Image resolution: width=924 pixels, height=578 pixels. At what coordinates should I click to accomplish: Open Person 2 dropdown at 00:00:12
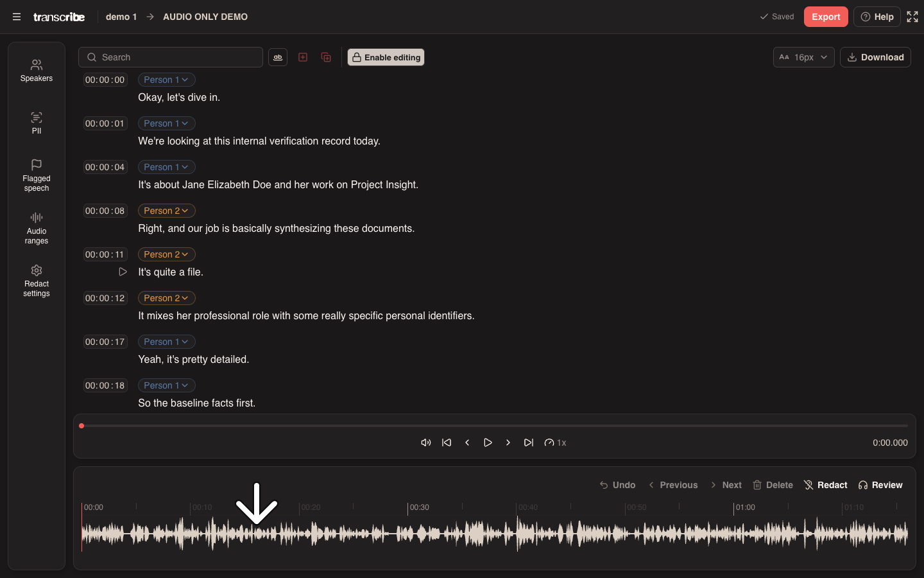[166, 298]
